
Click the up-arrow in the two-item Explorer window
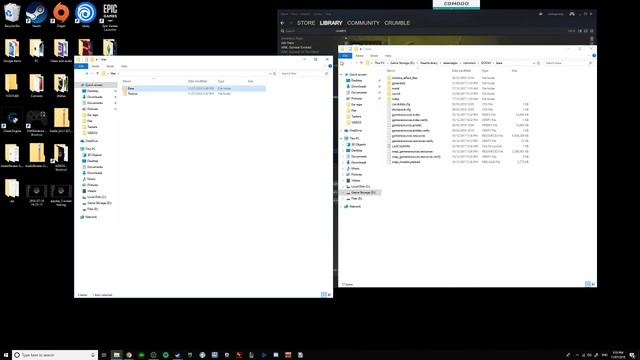click(97, 73)
